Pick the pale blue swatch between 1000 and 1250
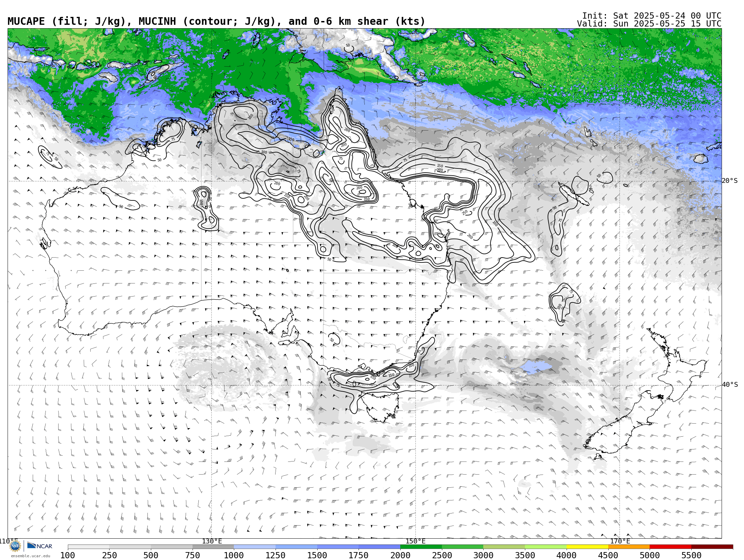Screen dimensions: 744x560 click(255, 547)
